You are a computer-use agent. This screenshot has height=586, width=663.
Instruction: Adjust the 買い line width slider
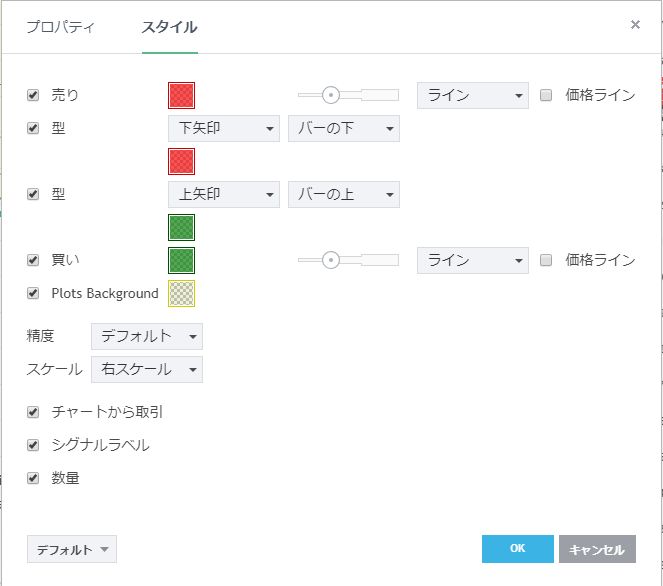[x=331, y=260]
